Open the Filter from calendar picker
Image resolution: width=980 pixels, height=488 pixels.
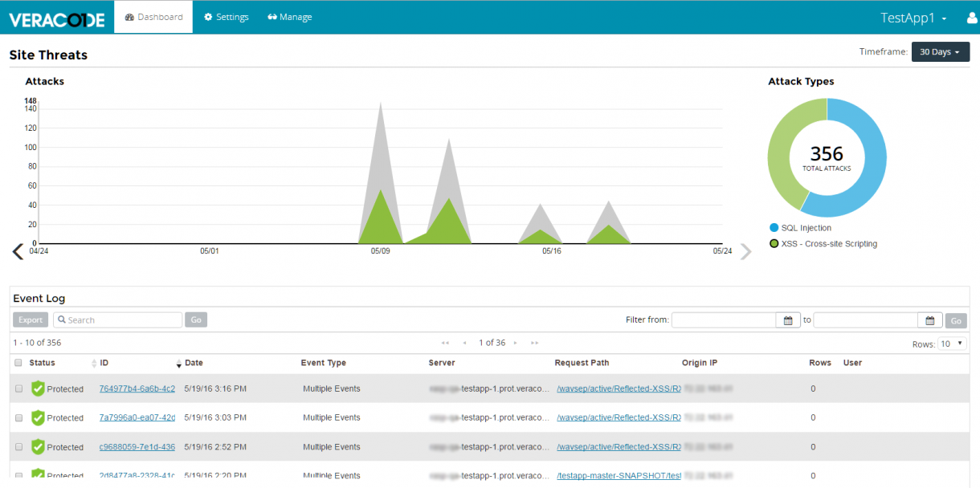pyautogui.click(x=788, y=320)
